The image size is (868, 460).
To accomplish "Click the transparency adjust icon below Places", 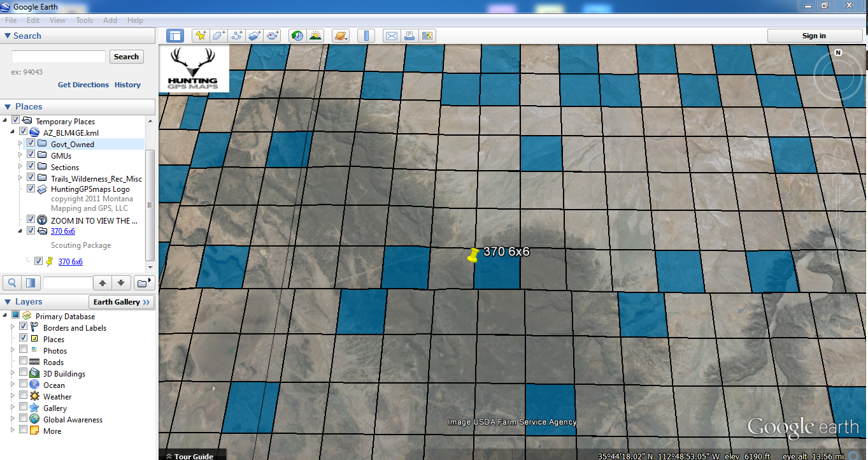I will tap(30, 282).
